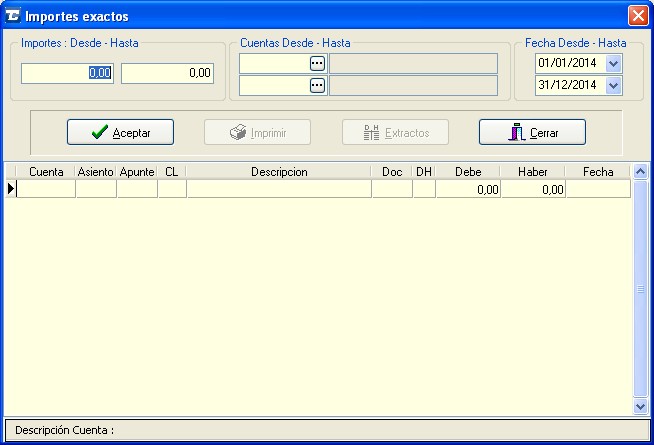Expand the 01/01/2014 date dropdown
654x445 pixels.
point(613,63)
